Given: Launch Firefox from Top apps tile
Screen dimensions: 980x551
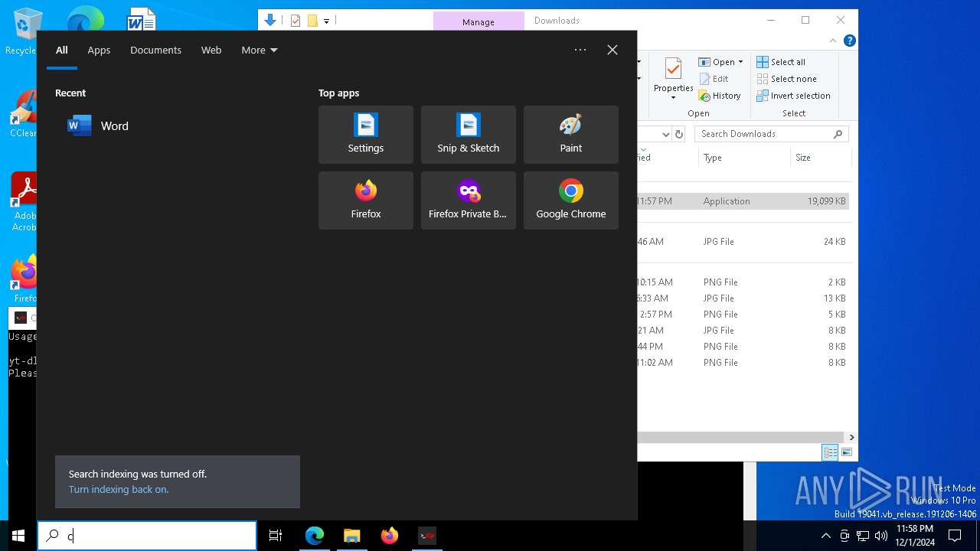Looking at the screenshot, I should pos(366,201).
